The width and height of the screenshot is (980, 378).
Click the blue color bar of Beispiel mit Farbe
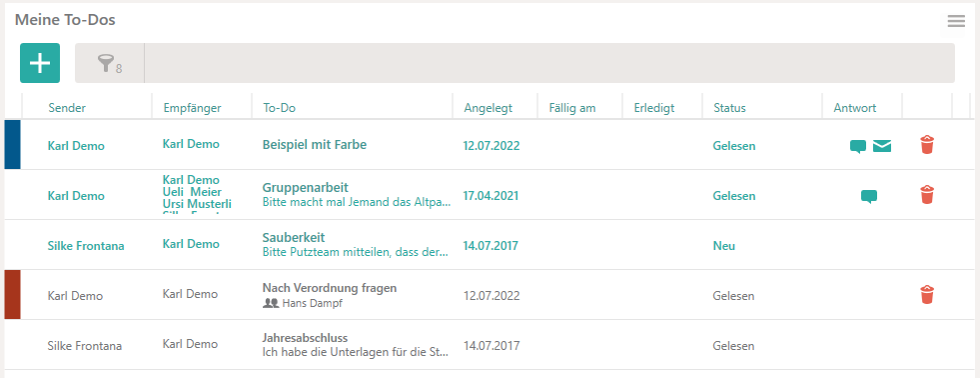click(13, 145)
